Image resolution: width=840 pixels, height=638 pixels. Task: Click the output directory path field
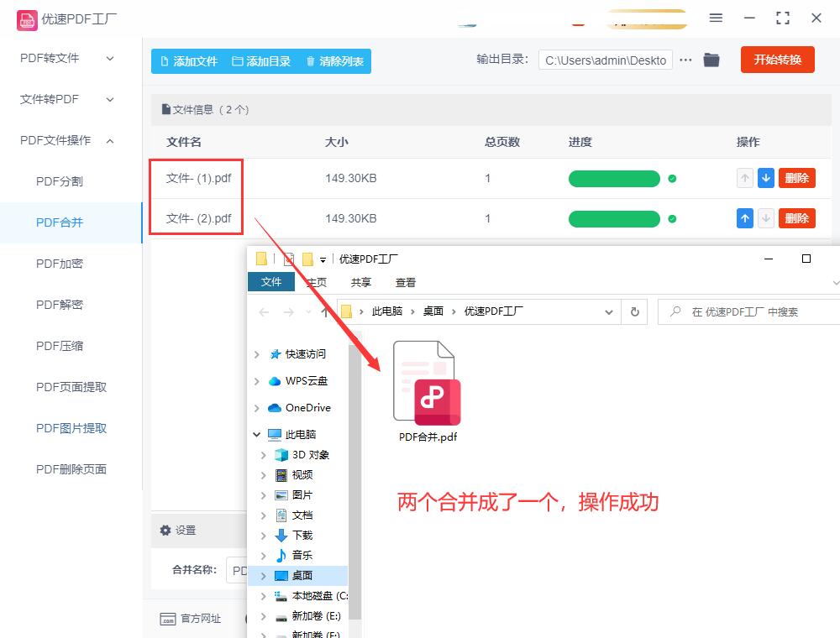click(606, 60)
